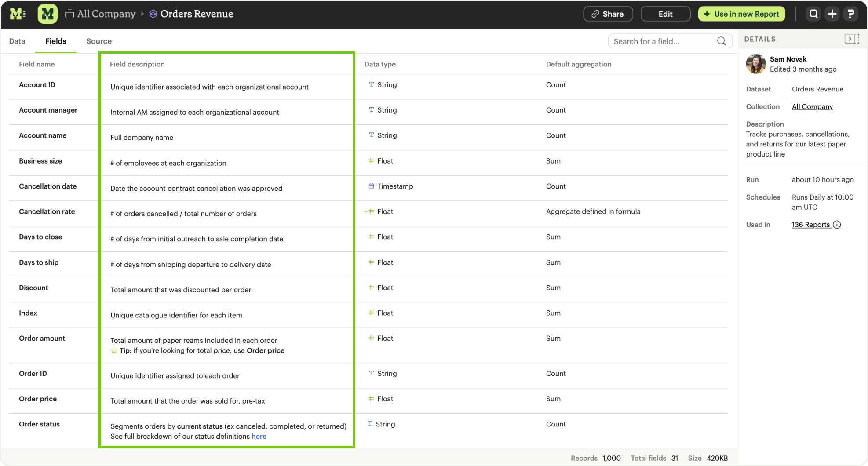Click the Orders Revenue title in header
Image resolution: width=868 pixels, height=466 pixels.
[x=197, y=14]
